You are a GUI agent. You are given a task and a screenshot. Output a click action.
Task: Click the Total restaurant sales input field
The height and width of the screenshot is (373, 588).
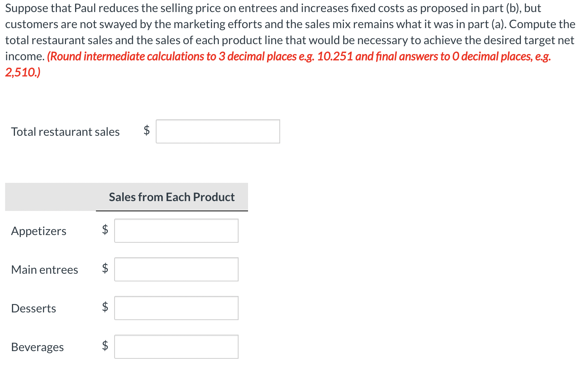(x=218, y=131)
